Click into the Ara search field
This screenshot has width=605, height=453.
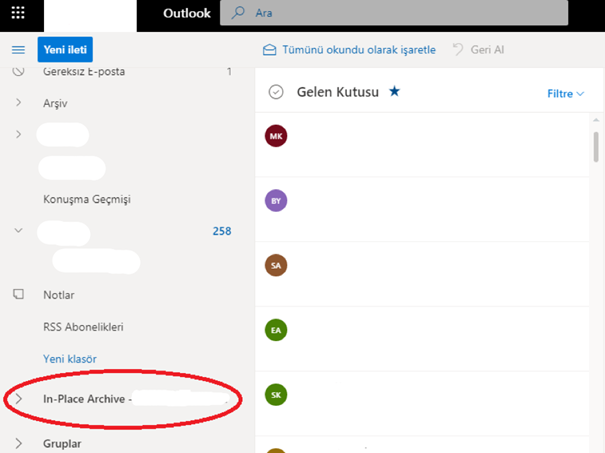(394, 13)
